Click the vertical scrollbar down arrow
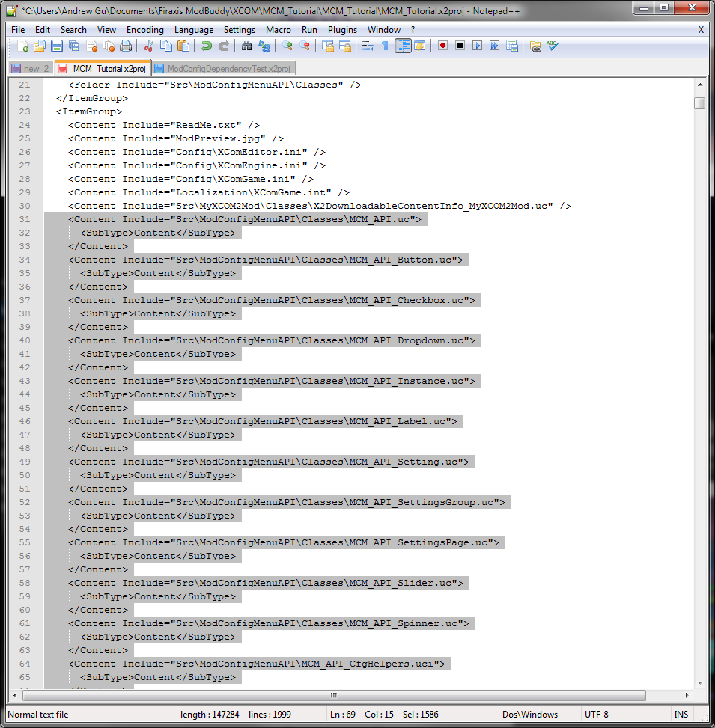The width and height of the screenshot is (715, 728). (700, 682)
